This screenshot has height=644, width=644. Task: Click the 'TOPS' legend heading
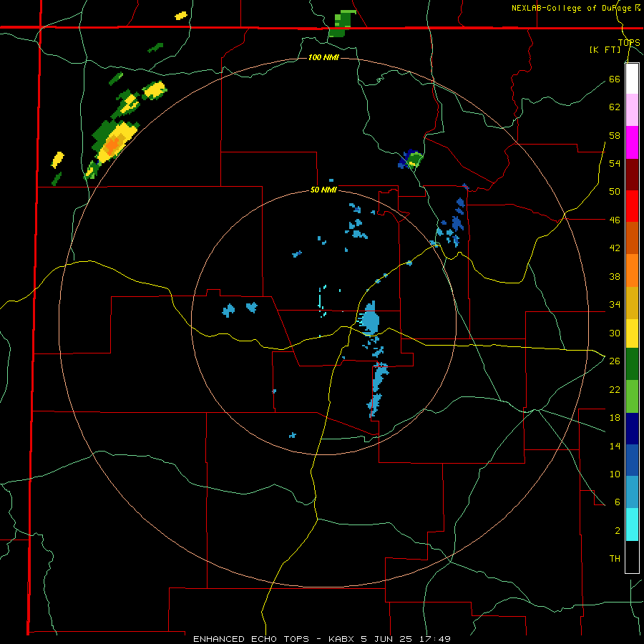tap(629, 43)
